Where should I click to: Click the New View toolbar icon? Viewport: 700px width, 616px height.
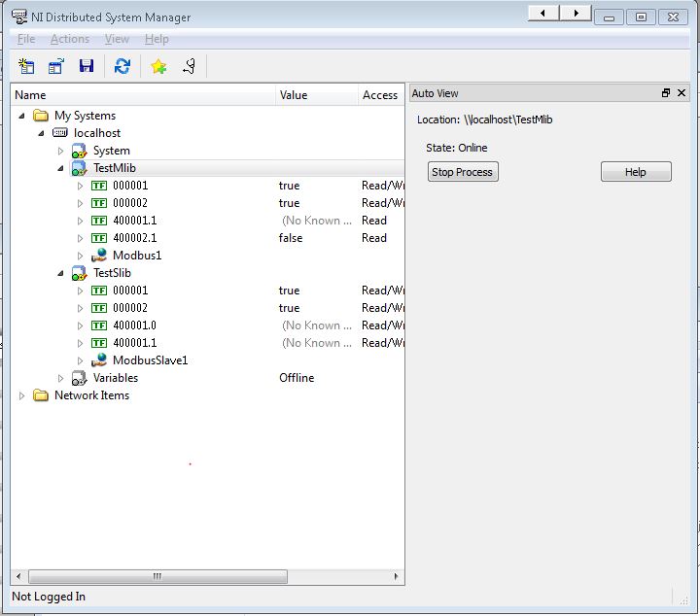click(26, 66)
